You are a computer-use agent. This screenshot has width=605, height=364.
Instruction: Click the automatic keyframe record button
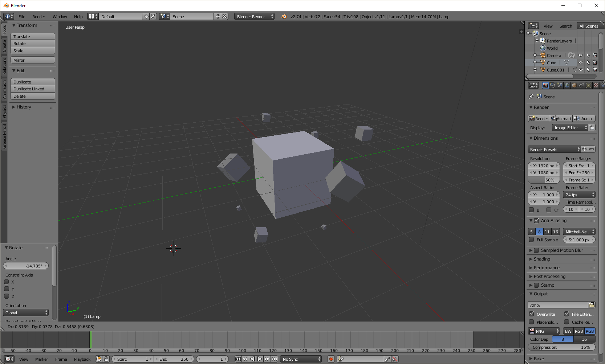click(x=331, y=359)
